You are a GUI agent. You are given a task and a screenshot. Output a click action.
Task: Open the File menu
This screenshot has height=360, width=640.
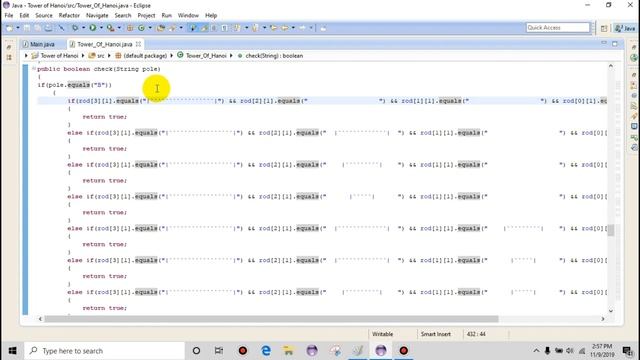(x=9, y=16)
